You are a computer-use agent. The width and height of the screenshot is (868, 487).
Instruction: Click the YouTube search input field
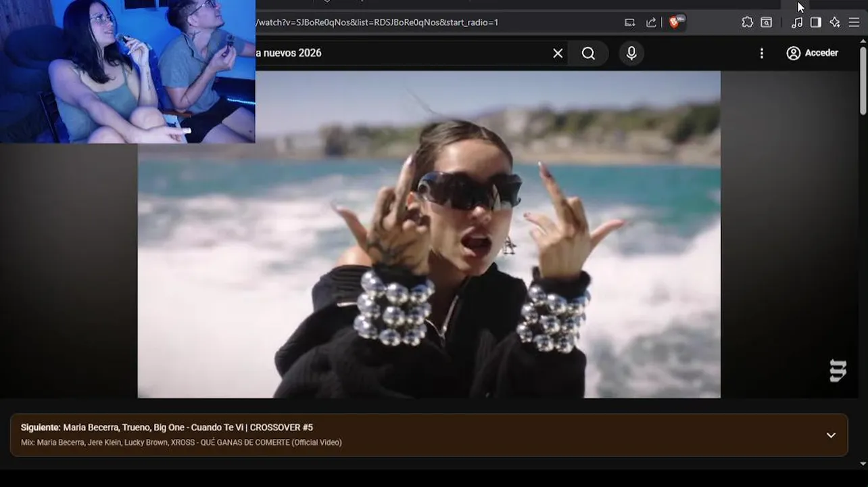402,53
